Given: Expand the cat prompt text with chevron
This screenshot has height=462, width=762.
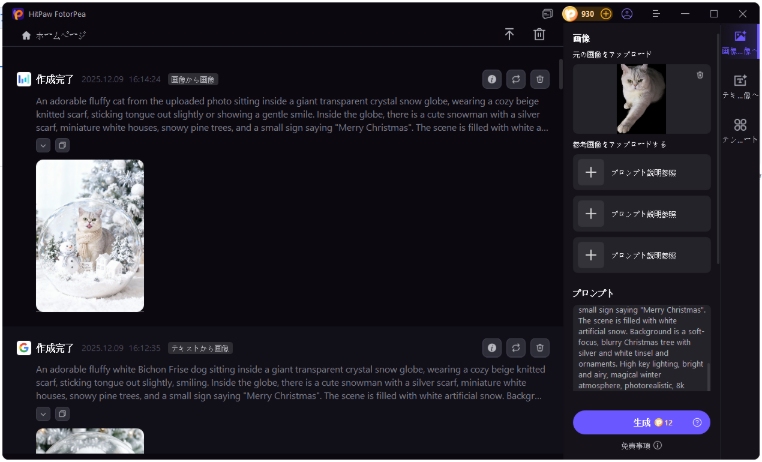Looking at the screenshot, I should pyautogui.click(x=43, y=145).
